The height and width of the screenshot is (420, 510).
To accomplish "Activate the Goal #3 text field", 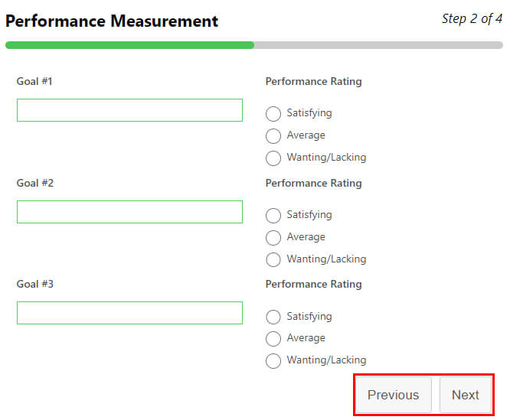I will point(129,313).
